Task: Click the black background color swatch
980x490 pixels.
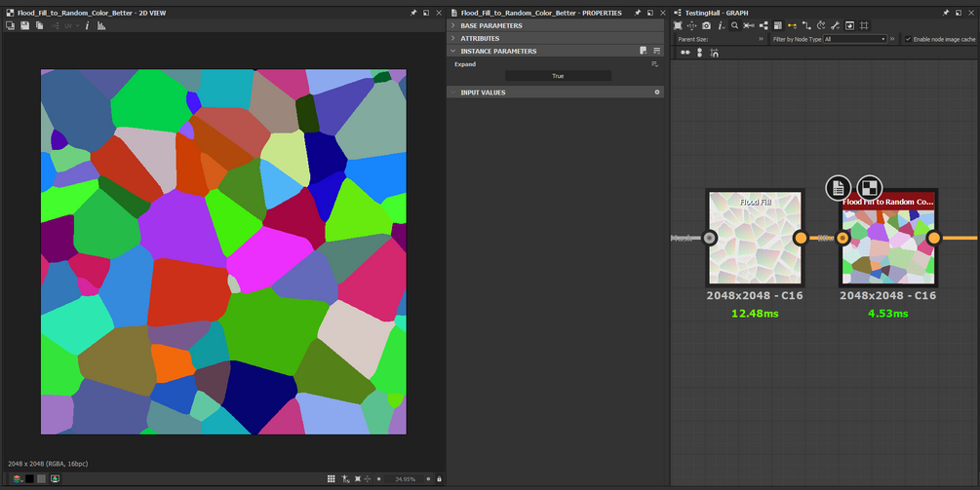Action: pyautogui.click(x=29, y=478)
